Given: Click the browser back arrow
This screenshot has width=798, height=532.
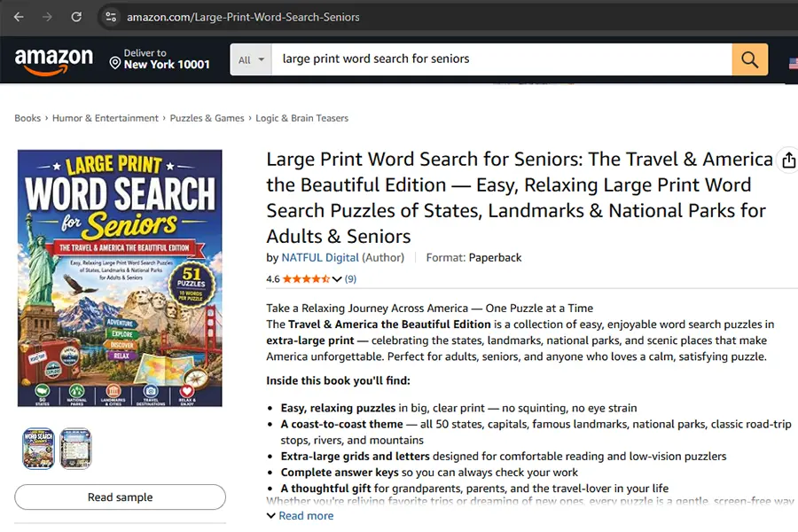Looking at the screenshot, I should click(19, 17).
